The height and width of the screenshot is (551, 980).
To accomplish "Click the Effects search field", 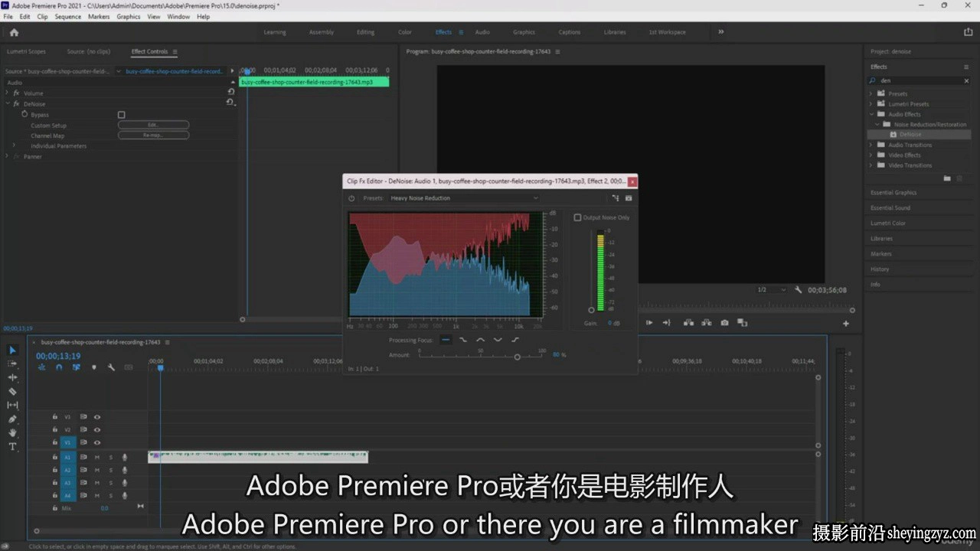I will tap(920, 80).
